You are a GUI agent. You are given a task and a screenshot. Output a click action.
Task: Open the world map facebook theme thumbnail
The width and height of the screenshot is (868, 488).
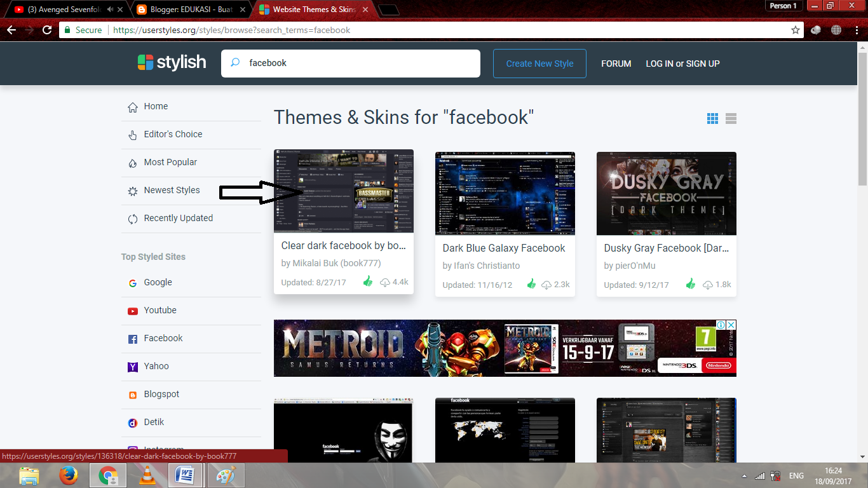click(x=505, y=430)
